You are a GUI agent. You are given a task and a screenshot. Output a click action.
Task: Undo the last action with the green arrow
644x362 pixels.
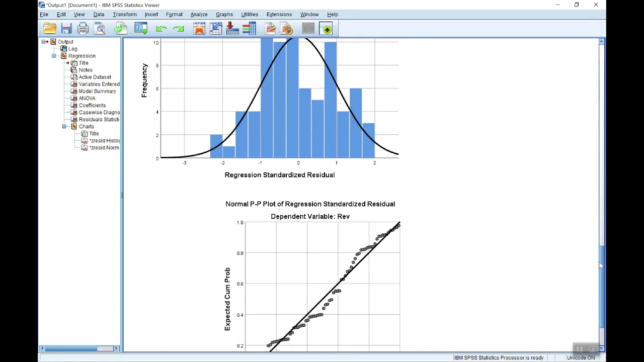(162, 29)
